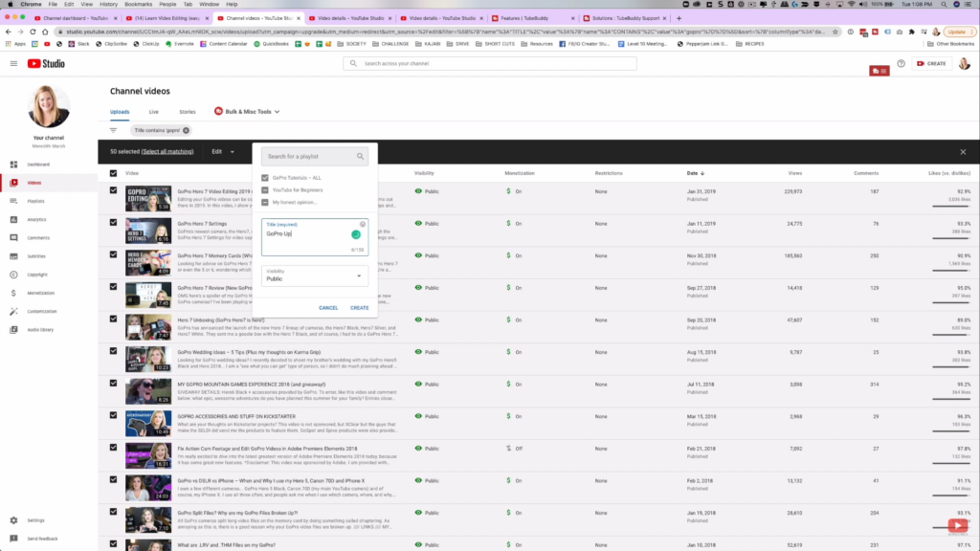Open Customization from the sidebar
The height and width of the screenshot is (551, 980).
coord(42,311)
